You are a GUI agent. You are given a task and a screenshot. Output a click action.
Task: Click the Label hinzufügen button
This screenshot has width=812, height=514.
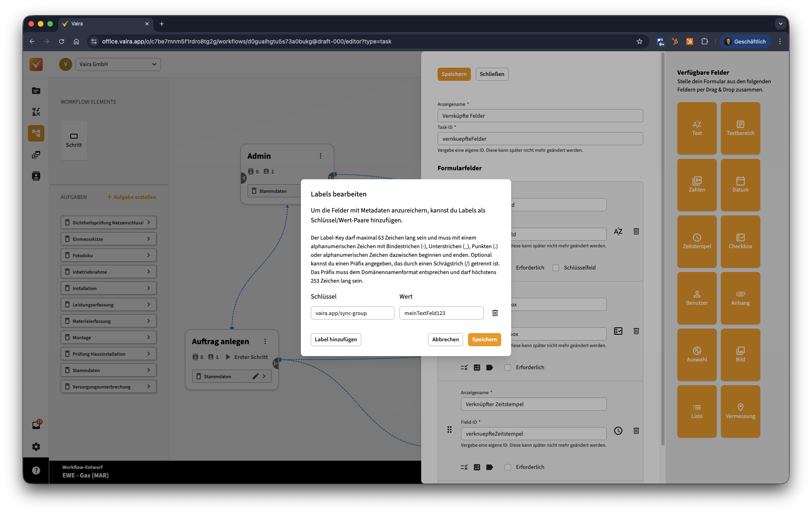coord(336,340)
